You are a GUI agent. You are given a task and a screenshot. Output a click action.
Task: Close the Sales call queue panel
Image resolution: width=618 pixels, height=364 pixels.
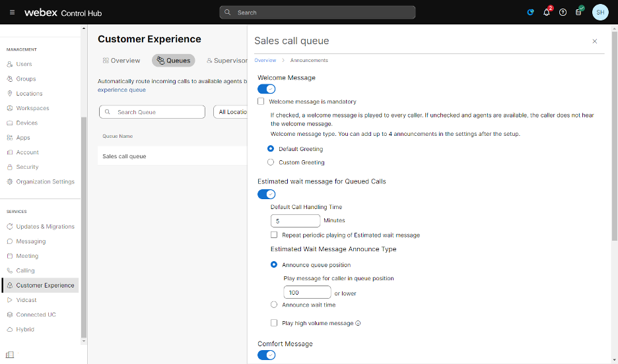click(595, 42)
